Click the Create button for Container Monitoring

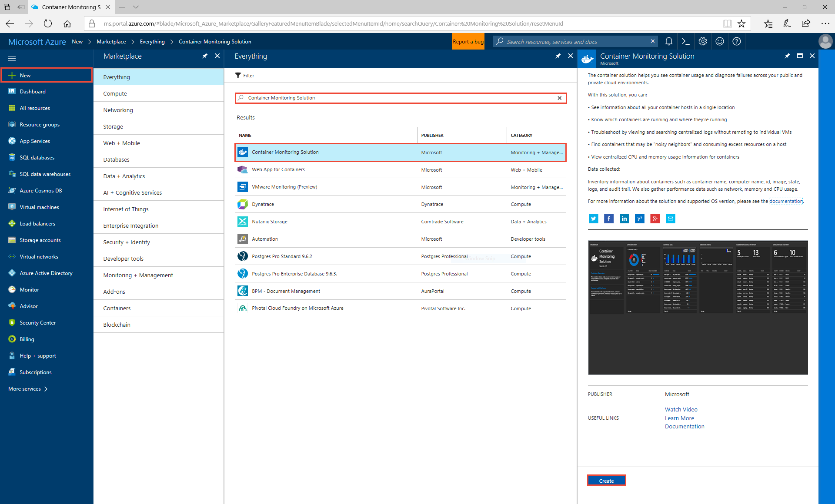pyautogui.click(x=607, y=480)
